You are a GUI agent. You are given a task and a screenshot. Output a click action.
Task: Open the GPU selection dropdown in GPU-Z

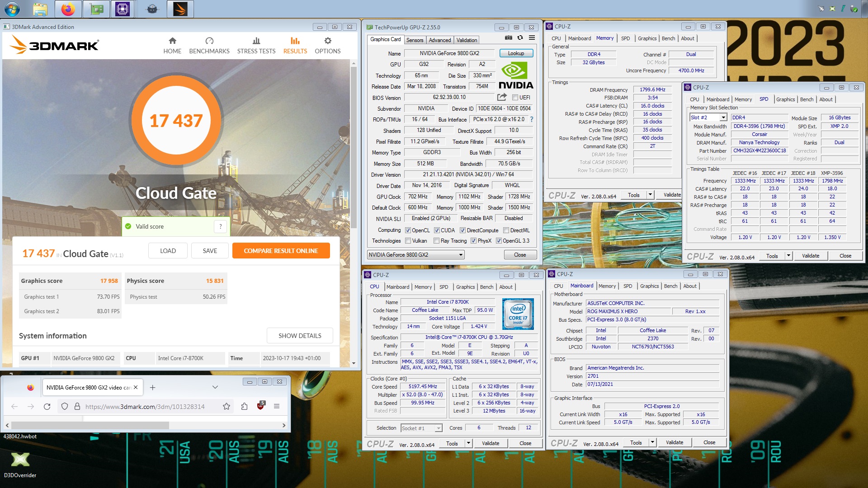click(415, 255)
